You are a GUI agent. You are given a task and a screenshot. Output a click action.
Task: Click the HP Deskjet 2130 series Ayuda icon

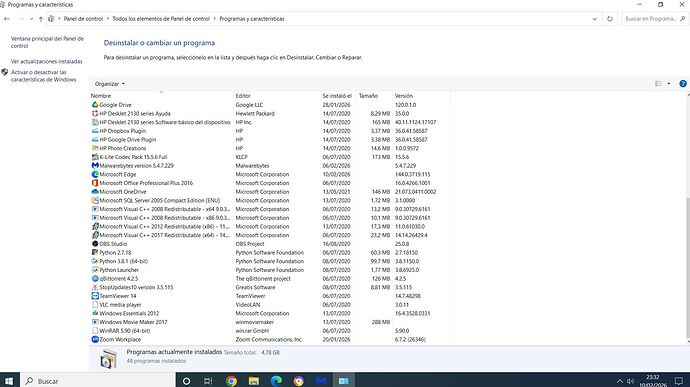95,114
